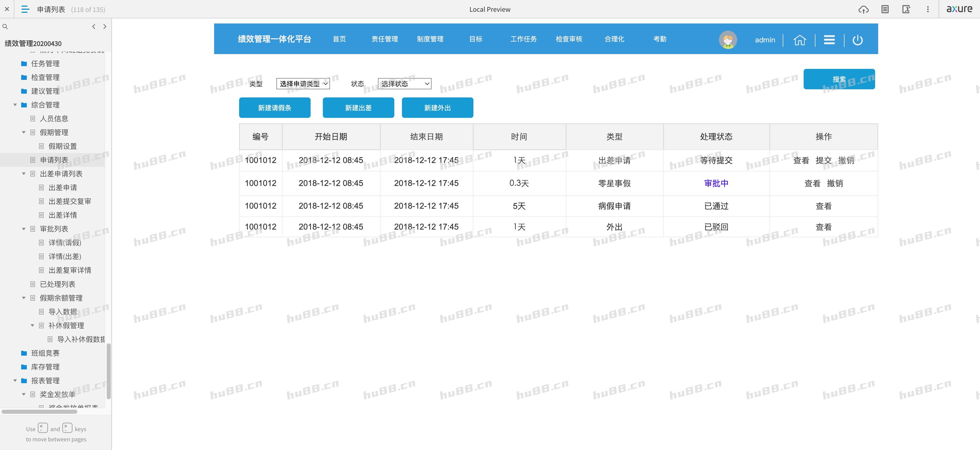Open the hamburger menu icon in the header
The height and width of the screenshot is (450, 980).
[829, 40]
